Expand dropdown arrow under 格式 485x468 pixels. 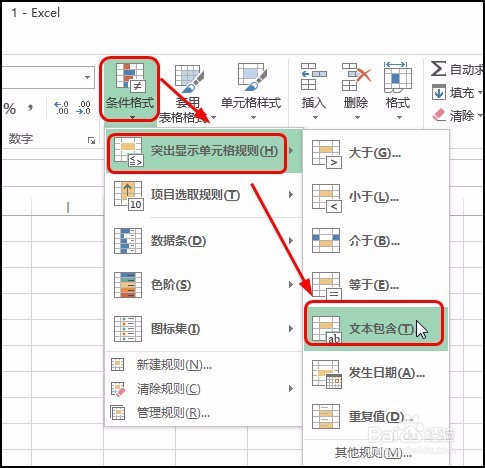pyautogui.click(x=399, y=117)
